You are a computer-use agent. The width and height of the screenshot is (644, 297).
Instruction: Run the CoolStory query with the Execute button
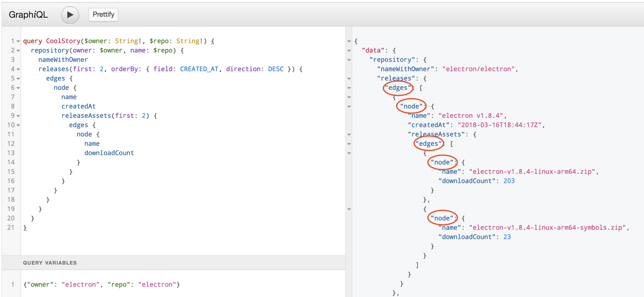click(x=70, y=15)
